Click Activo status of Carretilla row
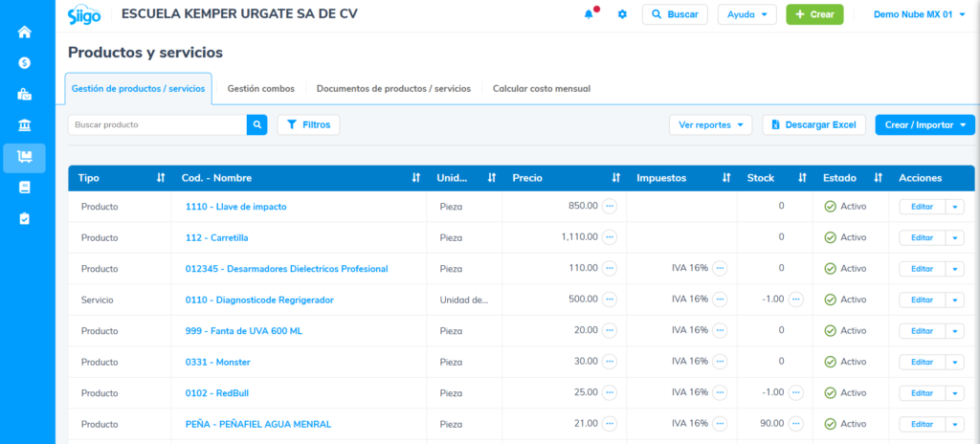 click(845, 237)
